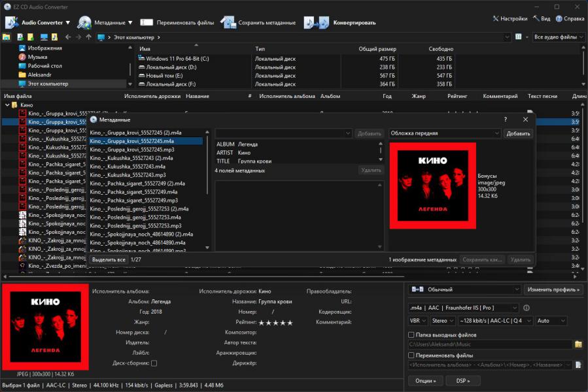Open Настройки wrench icon

point(495,19)
